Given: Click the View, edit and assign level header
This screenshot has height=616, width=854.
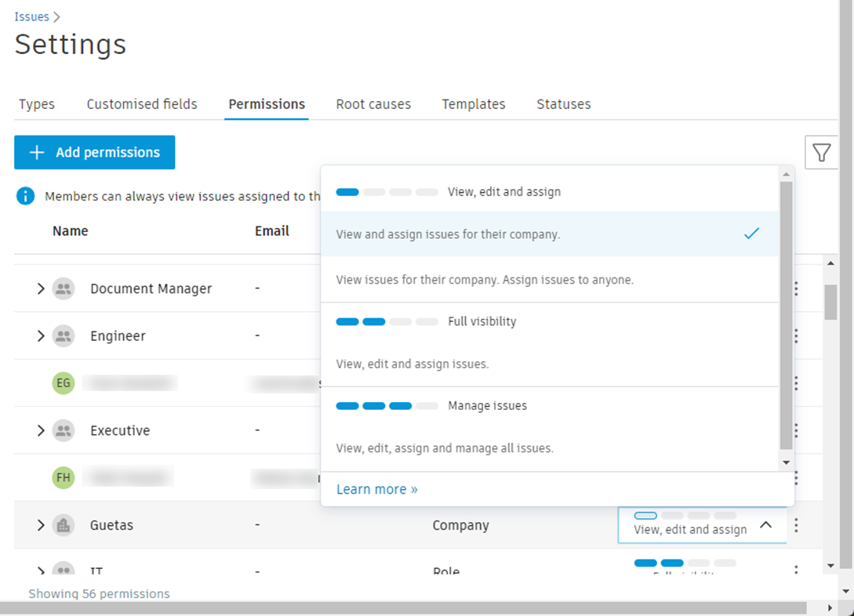Looking at the screenshot, I should point(503,191).
